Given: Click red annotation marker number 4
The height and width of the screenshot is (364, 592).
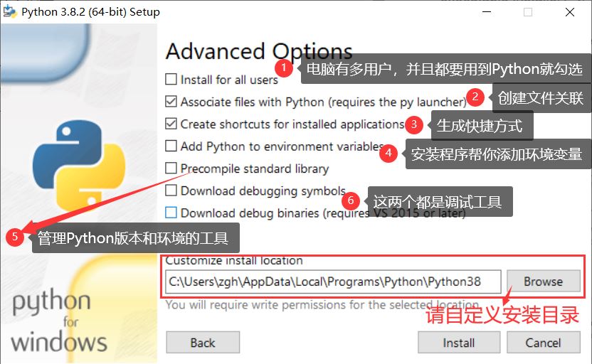Looking at the screenshot, I should pos(388,153).
